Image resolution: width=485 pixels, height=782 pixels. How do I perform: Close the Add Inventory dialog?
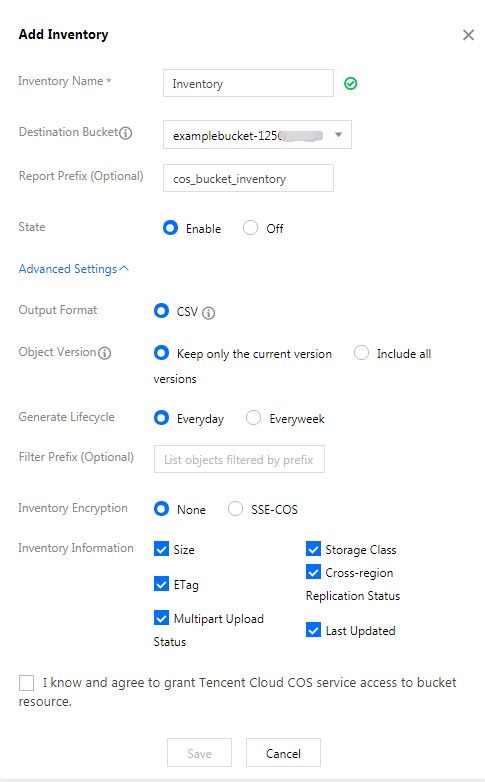pyautogui.click(x=468, y=35)
